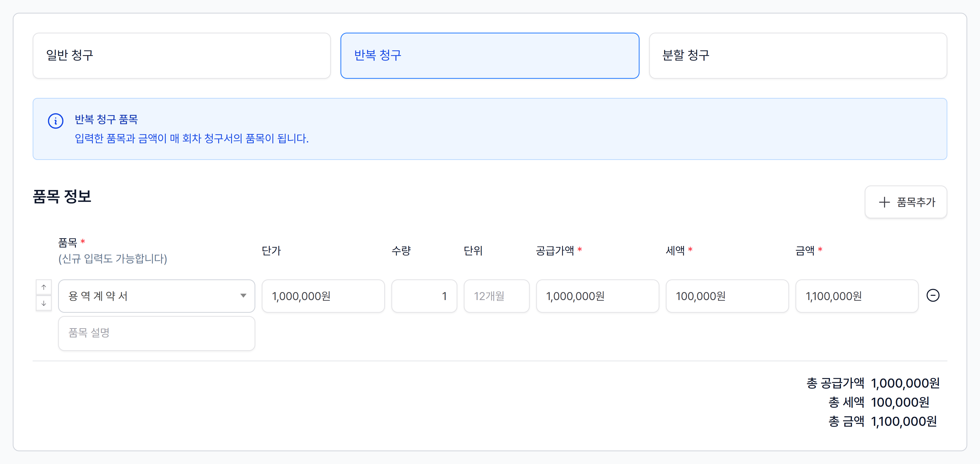Click the 품목추가 button
The image size is (980, 464).
(906, 202)
